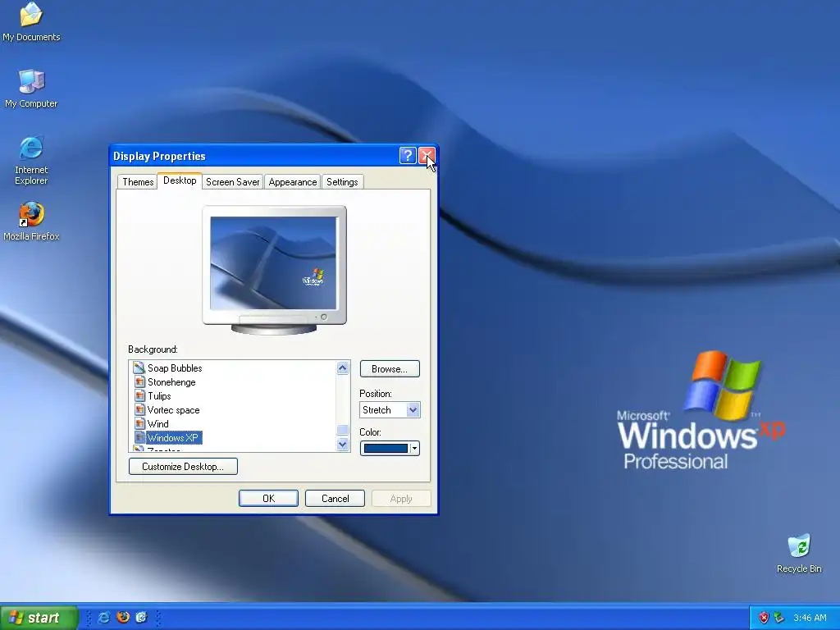Select the Recycle Bin desktop icon
The width and height of the screenshot is (840, 630).
tap(799, 554)
